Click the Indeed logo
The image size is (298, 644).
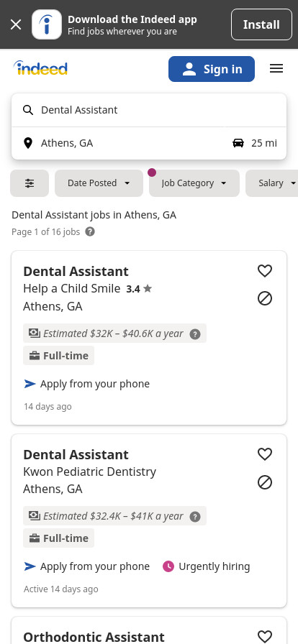tap(40, 68)
